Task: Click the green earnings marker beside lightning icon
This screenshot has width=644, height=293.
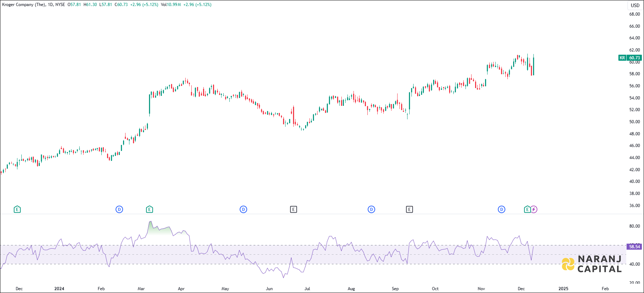Action: (x=527, y=209)
